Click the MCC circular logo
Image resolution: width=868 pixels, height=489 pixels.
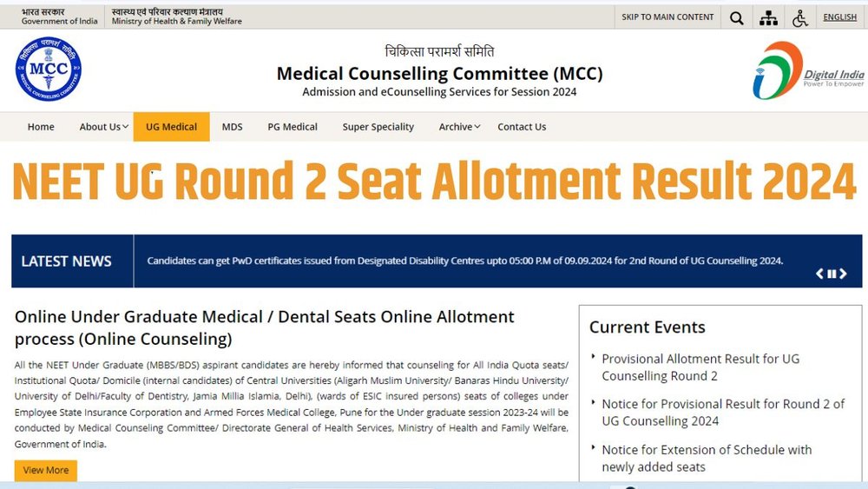[49, 69]
